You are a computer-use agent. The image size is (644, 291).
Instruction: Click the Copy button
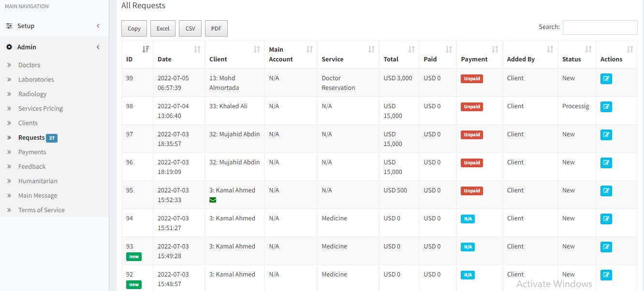click(134, 29)
